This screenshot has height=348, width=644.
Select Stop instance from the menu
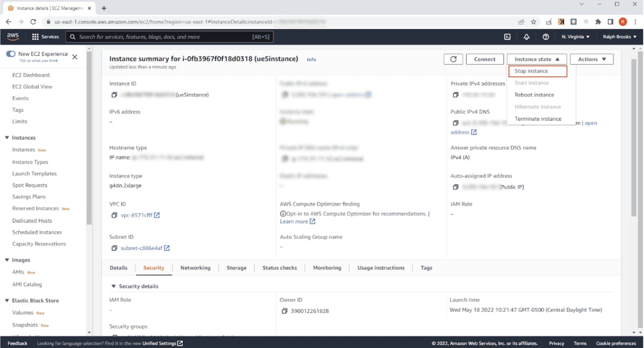(x=538, y=71)
